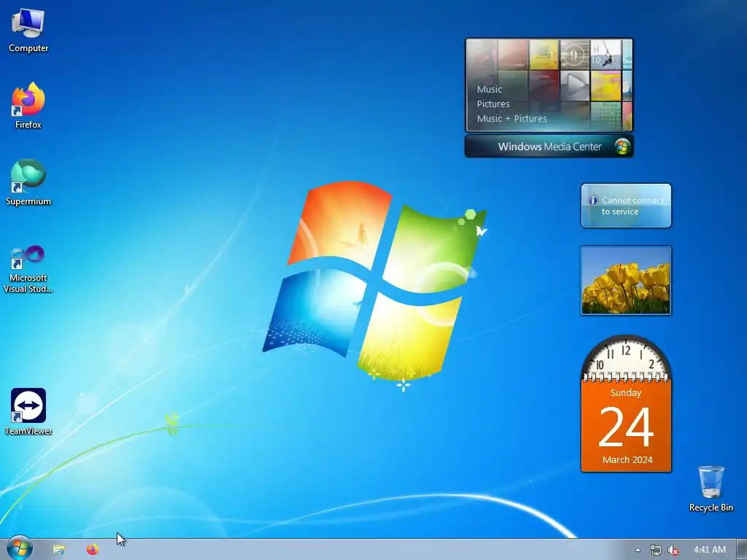Click the muted volume tray icon
Image resolution: width=747 pixels, height=560 pixels.
pyautogui.click(x=673, y=550)
